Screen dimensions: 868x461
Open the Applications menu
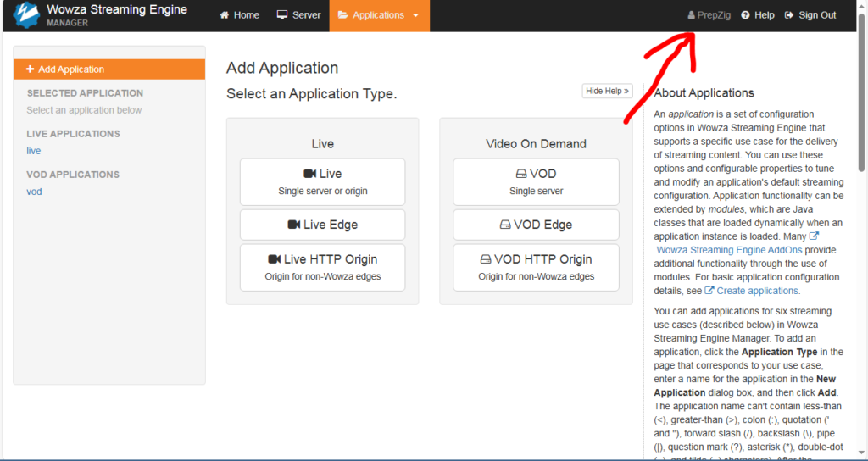click(x=379, y=15)
